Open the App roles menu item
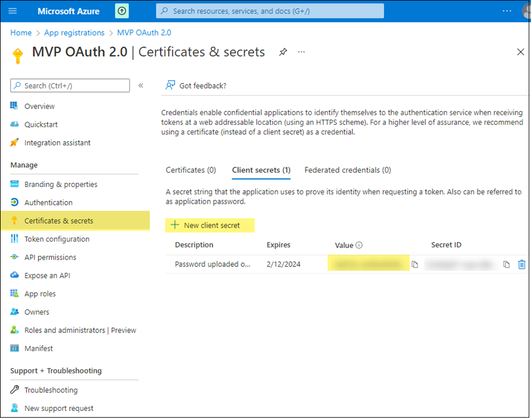This screenshot has width=531, height=420. (x=40, y=294)
